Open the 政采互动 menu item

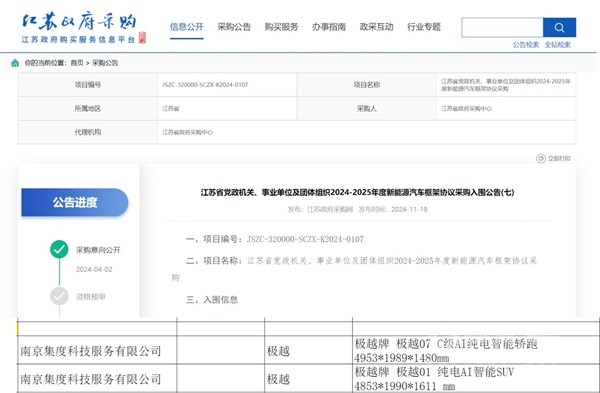(x=376, y=27)
